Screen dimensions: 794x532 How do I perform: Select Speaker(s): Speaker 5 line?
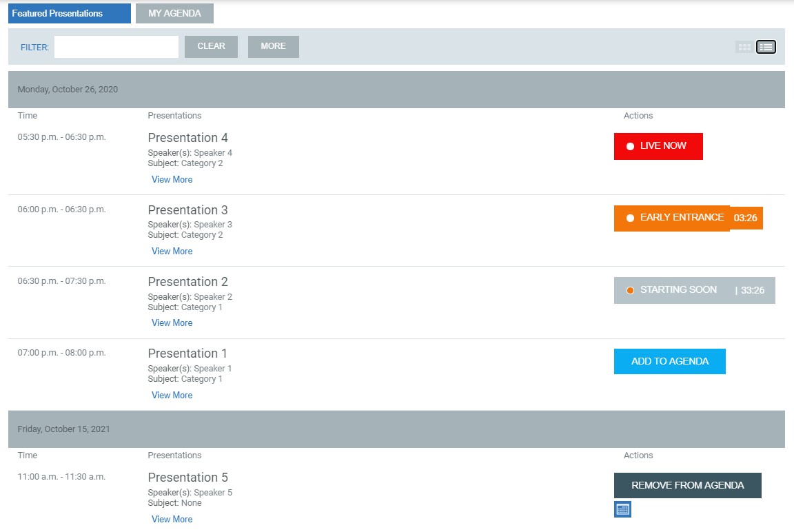190,493
